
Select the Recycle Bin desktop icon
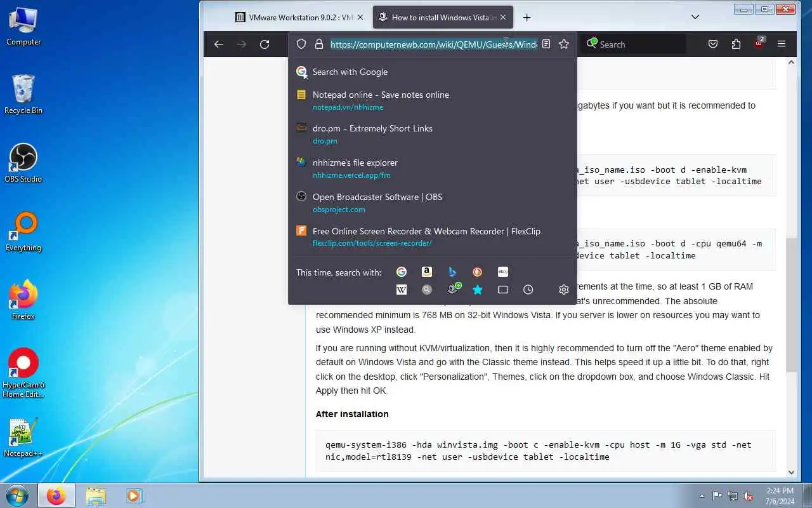(x=23, y=95)
